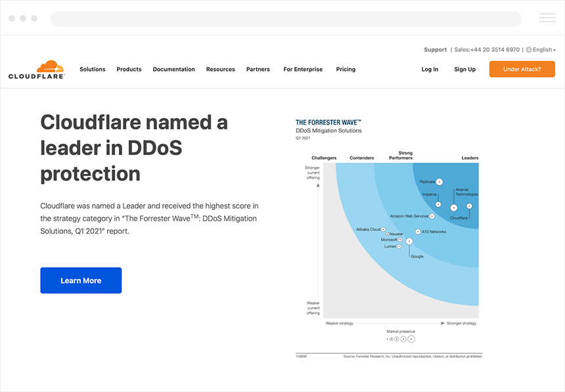Open the Resources menu

tap(221, 69)
